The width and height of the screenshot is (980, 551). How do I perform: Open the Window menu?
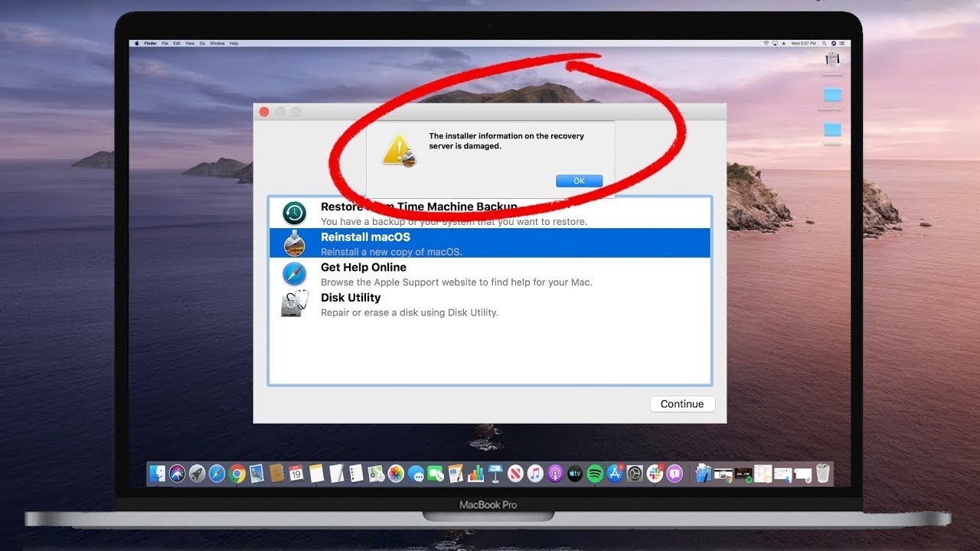click(x=217, y=44)
